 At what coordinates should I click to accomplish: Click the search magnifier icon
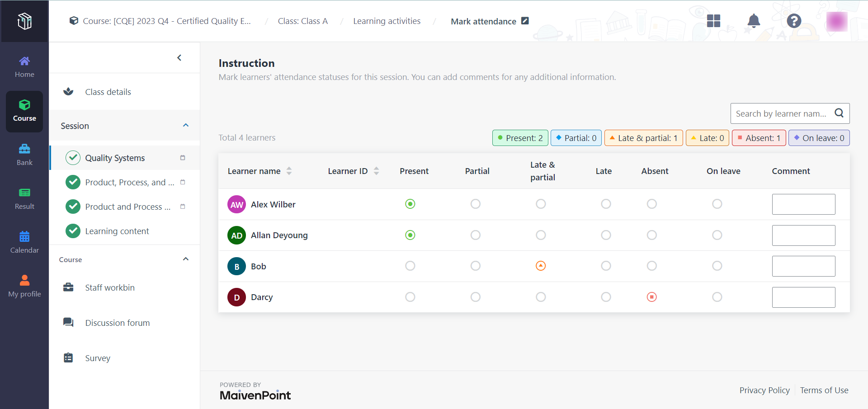[839, 113]
